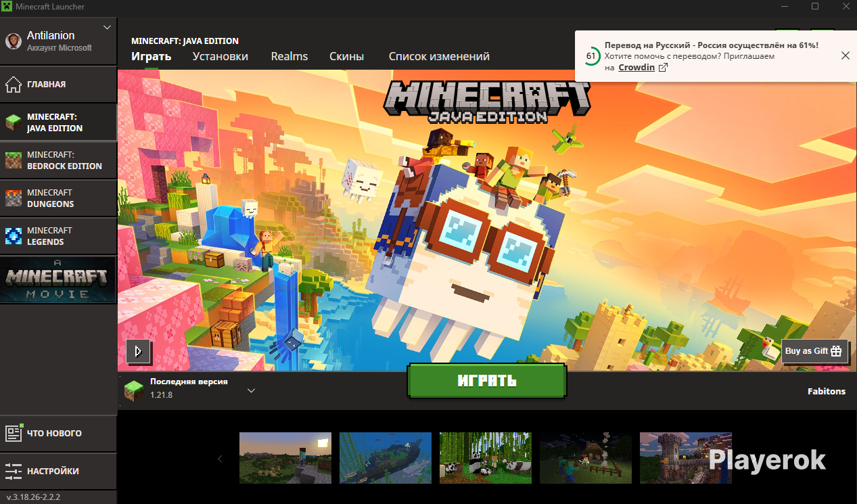857x504 pixels.
Task: Switch to the Realms tab
Action: tap(289, 57)
